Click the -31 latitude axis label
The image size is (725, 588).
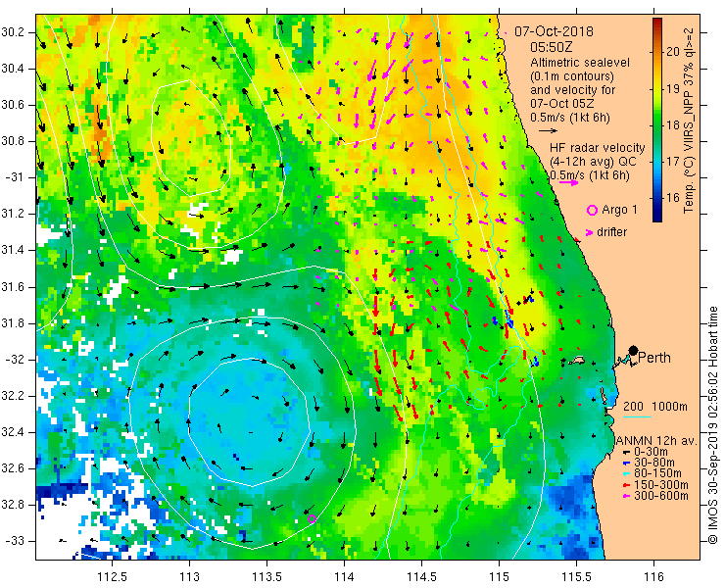pos(16,177)
